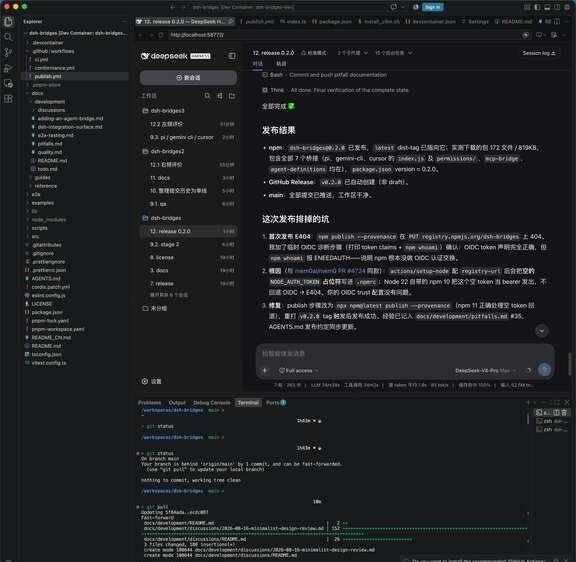576x562 pixels.
Task: Open Extensions view in activity bar
Action: pyautogui.click(x=8, y=99)
